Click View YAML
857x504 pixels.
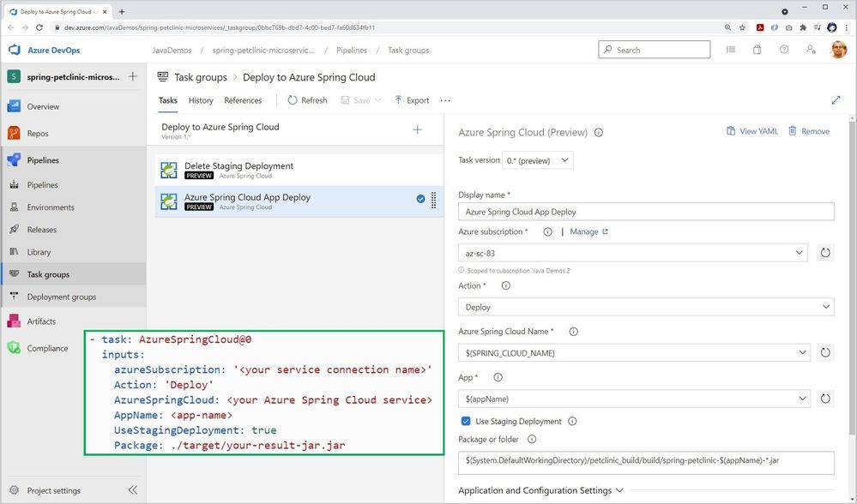pos(751,131)
